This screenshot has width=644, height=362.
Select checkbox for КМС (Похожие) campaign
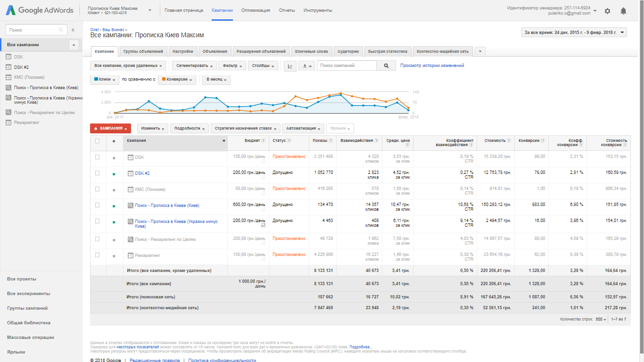pyautogui.click(x=98, y=189)
